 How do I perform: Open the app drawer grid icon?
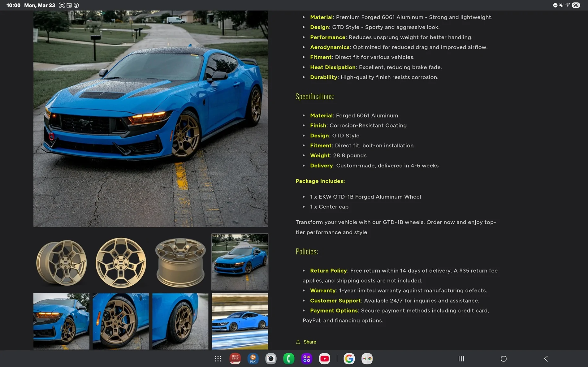218,359
